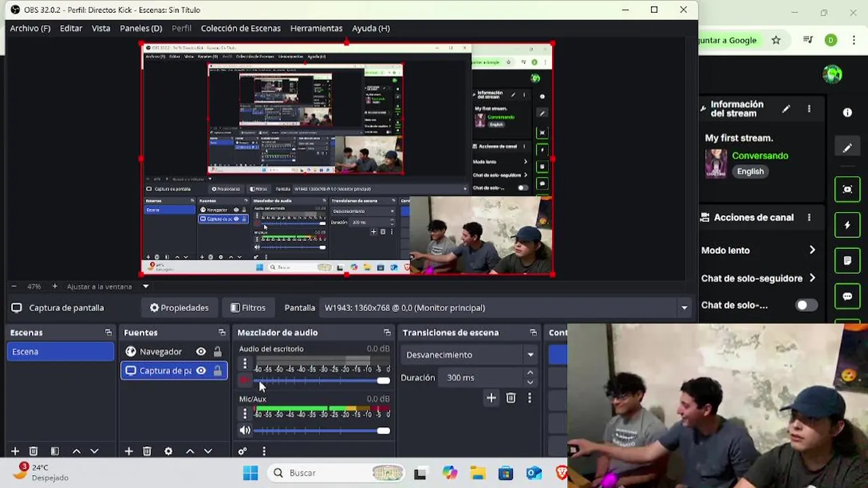Open scene filters icon in Escenas panel
The image size is (868, 488).
55,451
